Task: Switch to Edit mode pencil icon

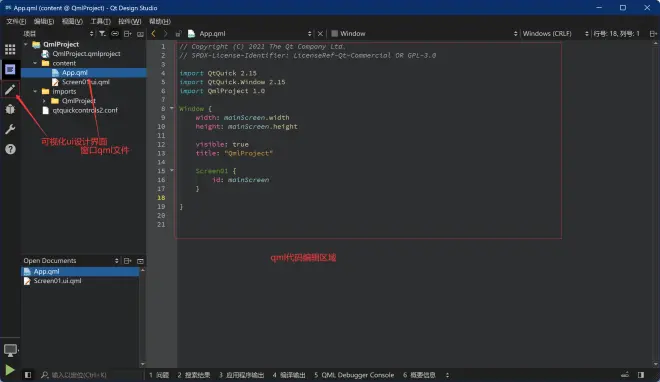Action: [x=10, y=89]
